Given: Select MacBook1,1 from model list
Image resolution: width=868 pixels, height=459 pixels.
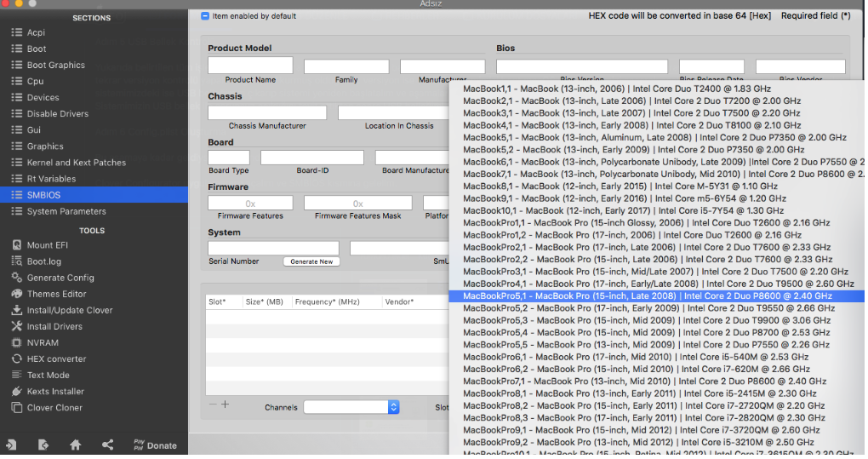Looking at the screenshot, I should click(x=657, y=89).
